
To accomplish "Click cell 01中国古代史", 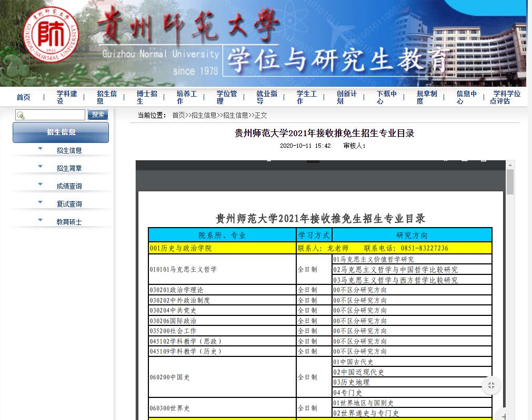I will [x=412, y=362].
